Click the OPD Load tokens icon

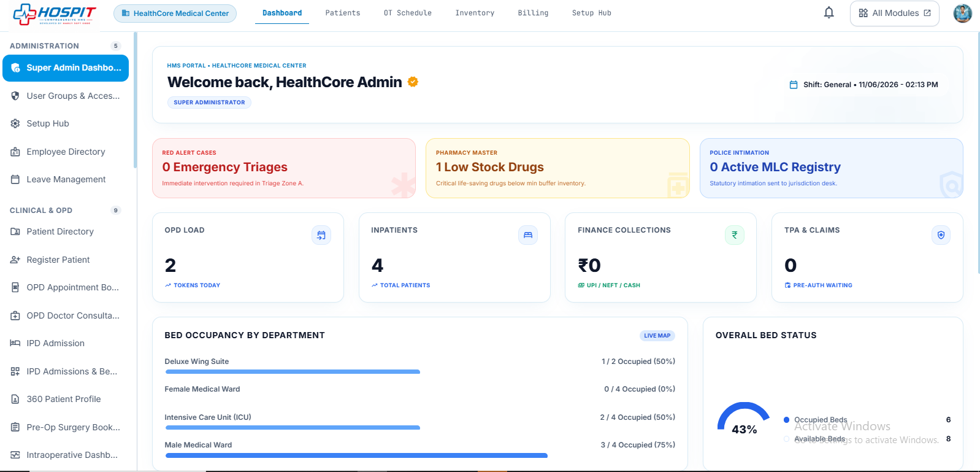pyautogui.click(x=321, y=235)
